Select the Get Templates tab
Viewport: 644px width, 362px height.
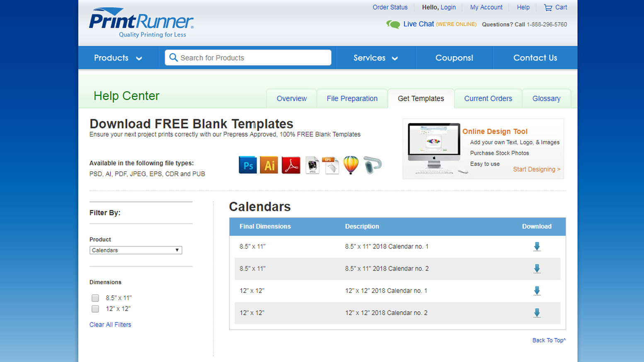click(x=421, y=99)
